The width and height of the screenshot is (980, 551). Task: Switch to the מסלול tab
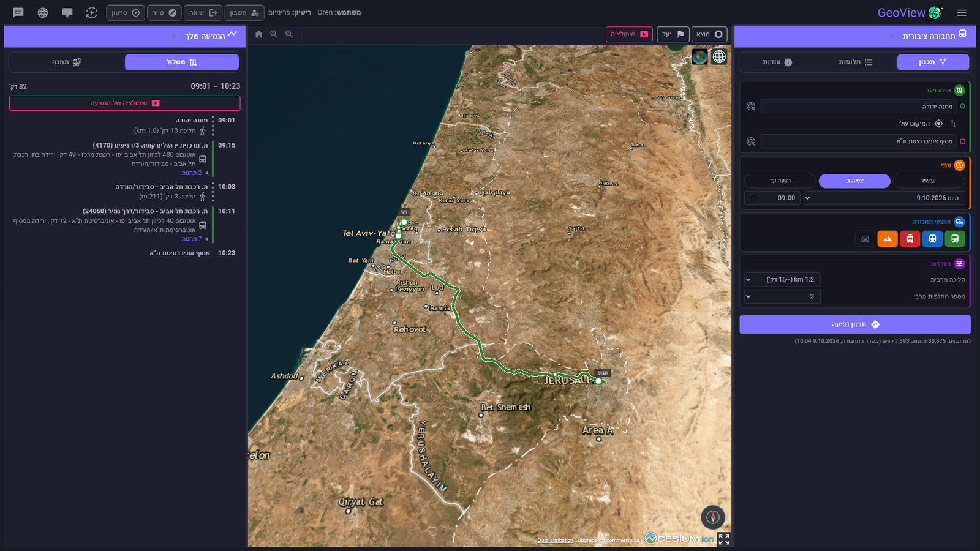click(182, 62)
